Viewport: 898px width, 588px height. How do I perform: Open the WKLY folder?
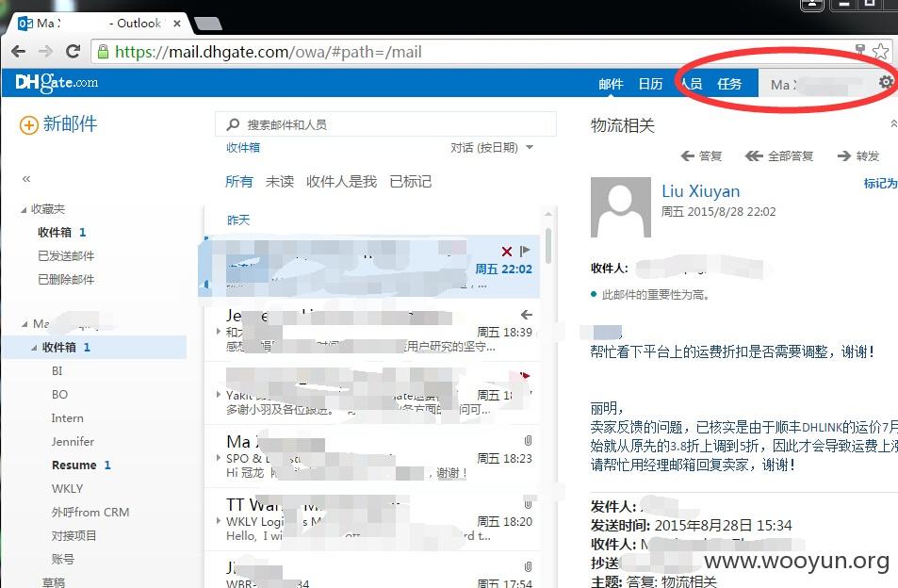(x=67, y=488)
